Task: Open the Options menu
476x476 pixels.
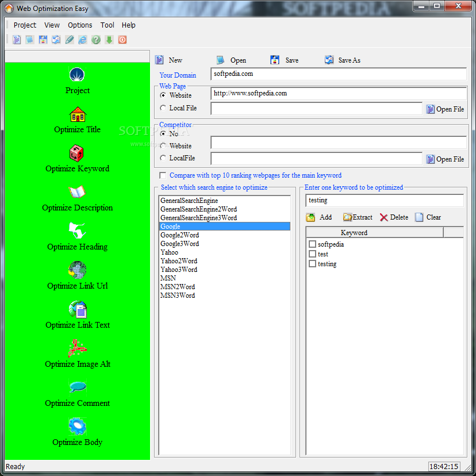Action: coord(80,25)
